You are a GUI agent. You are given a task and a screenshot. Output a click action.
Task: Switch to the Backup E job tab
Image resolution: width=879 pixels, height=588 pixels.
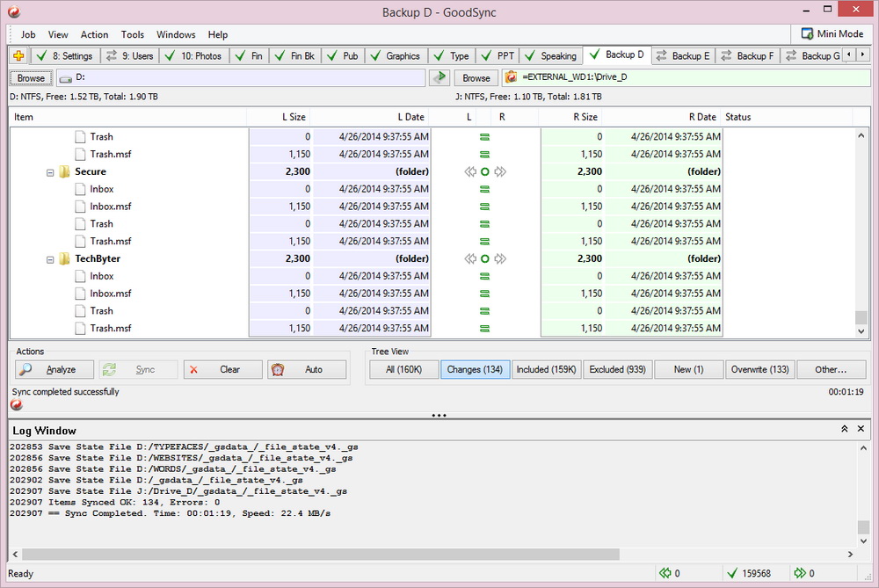pos(683,56)
